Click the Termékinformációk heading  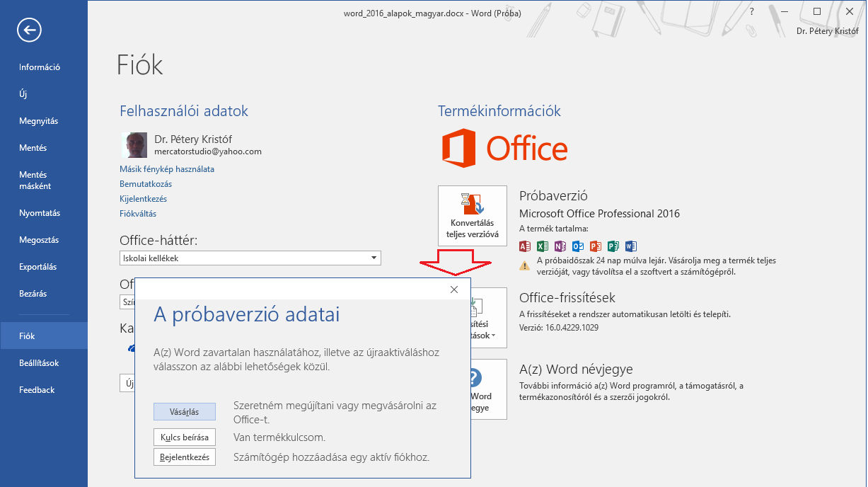pyautogui.click(x=499, y=111)
